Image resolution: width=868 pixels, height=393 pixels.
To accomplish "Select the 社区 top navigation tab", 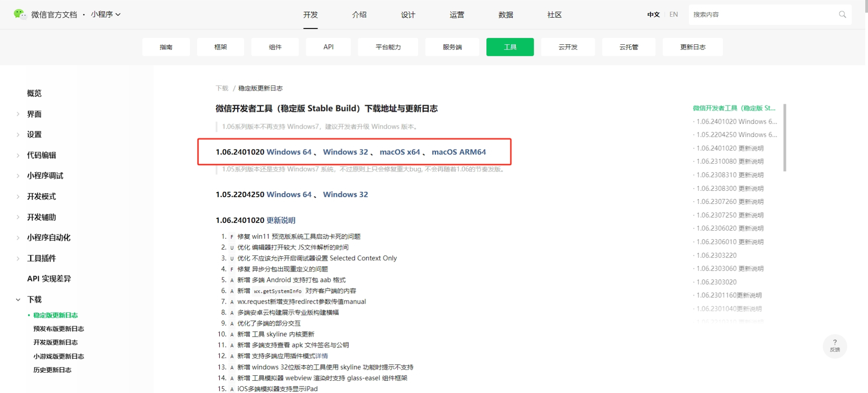I will [x=554, y=15].
